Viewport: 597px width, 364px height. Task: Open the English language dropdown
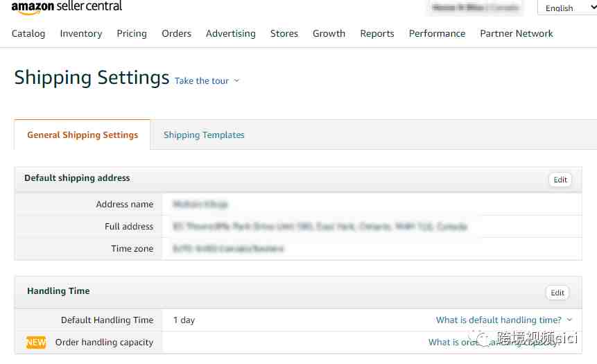click(x=567, y=8)
